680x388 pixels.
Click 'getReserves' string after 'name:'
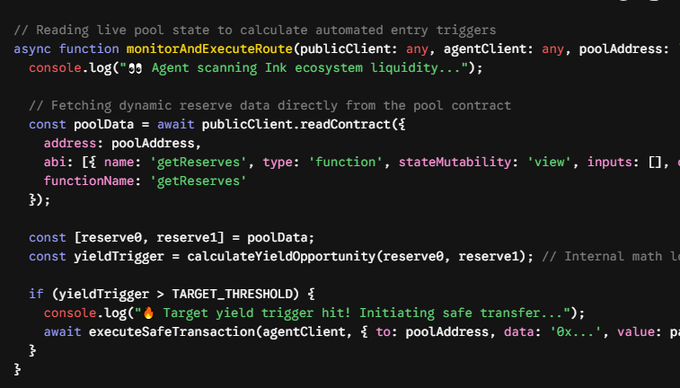tap(198, 162)
